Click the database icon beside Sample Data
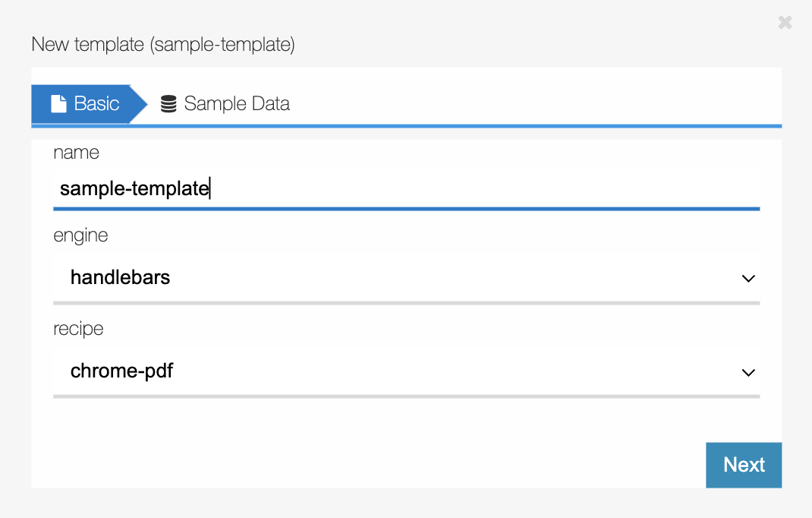This screenshot has width=812, height=518. pyautogui.click(x=168, y=103)
